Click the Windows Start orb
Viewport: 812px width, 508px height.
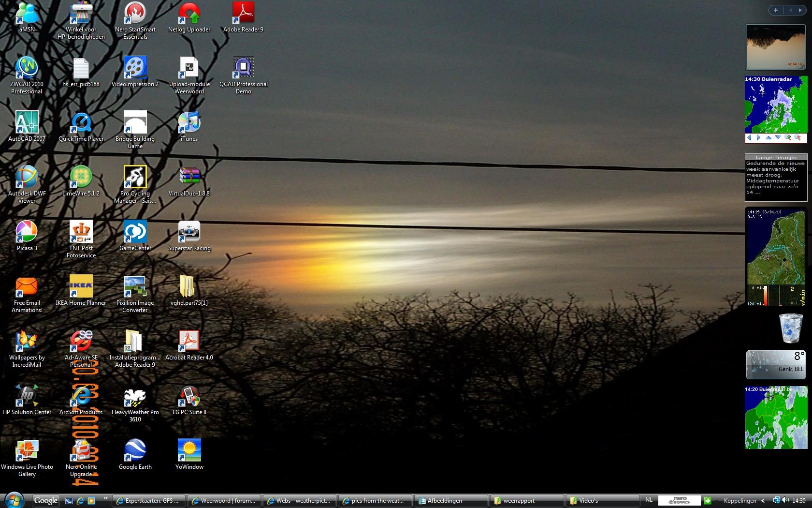pos(14,500)
